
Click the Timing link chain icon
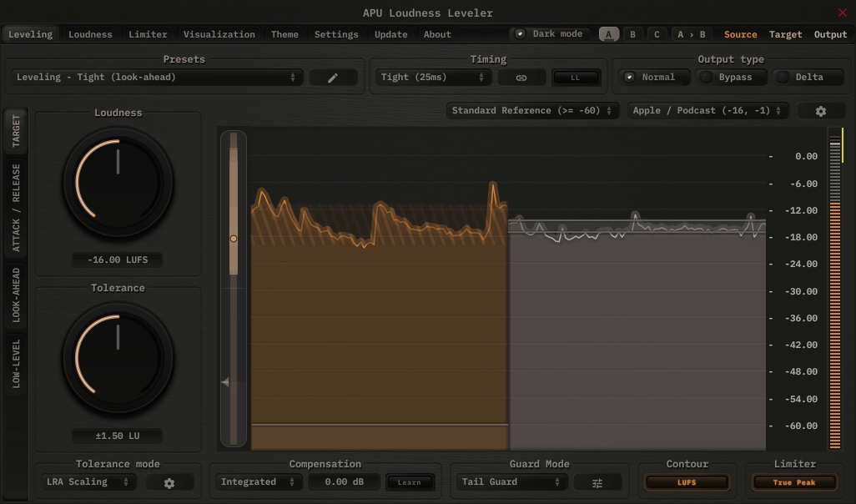pos(521,78)
